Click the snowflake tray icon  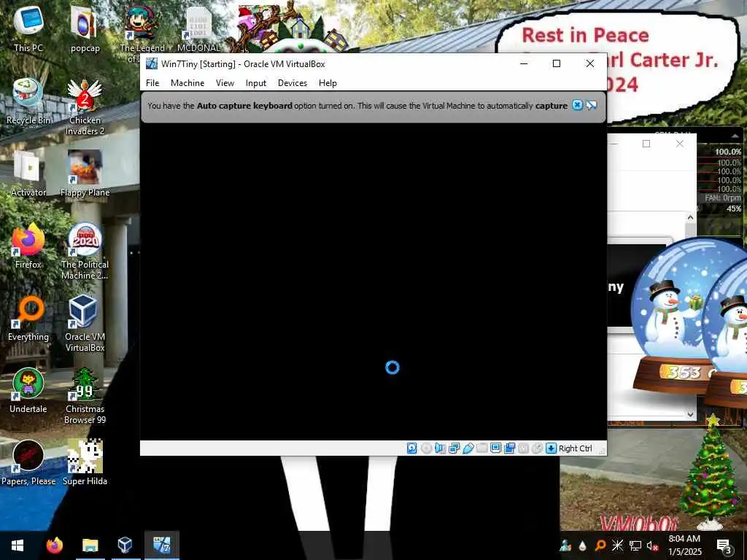[617, 545]
